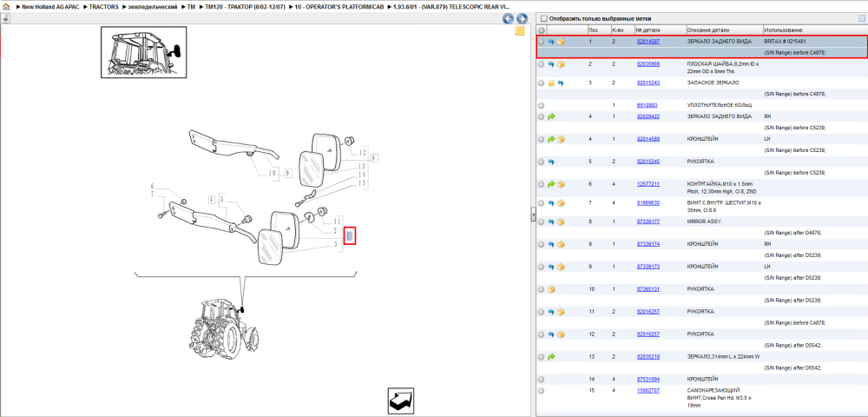868x417 pixels.
Task: Click gray circle icon in the table header
Action: [542, 30]
